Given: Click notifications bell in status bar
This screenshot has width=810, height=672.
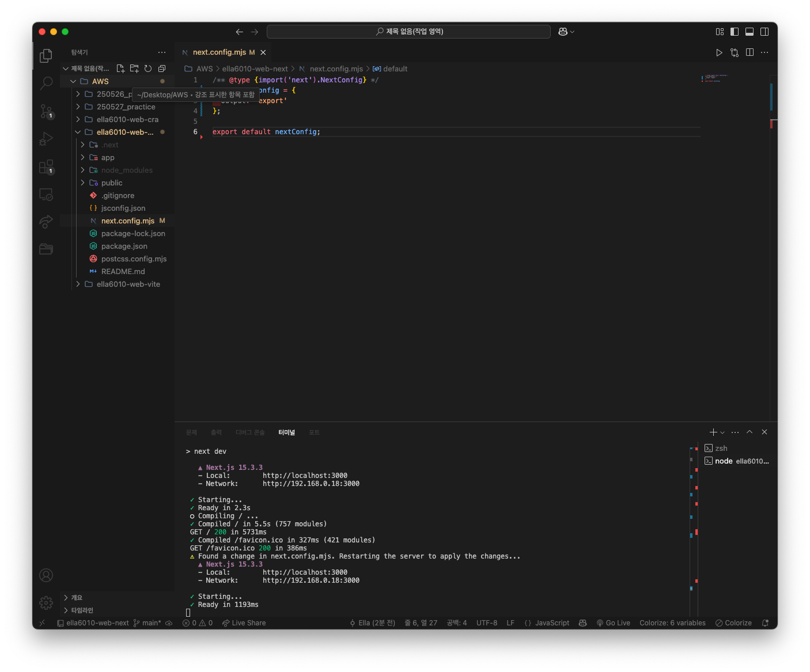Looking at the screenshot, I should tap(765, 623).
